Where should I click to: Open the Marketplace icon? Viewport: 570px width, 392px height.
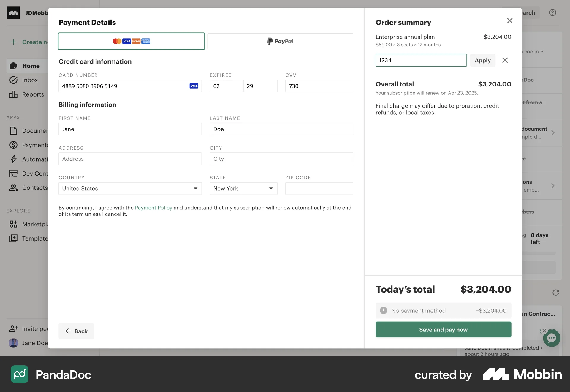click(14, 224)
